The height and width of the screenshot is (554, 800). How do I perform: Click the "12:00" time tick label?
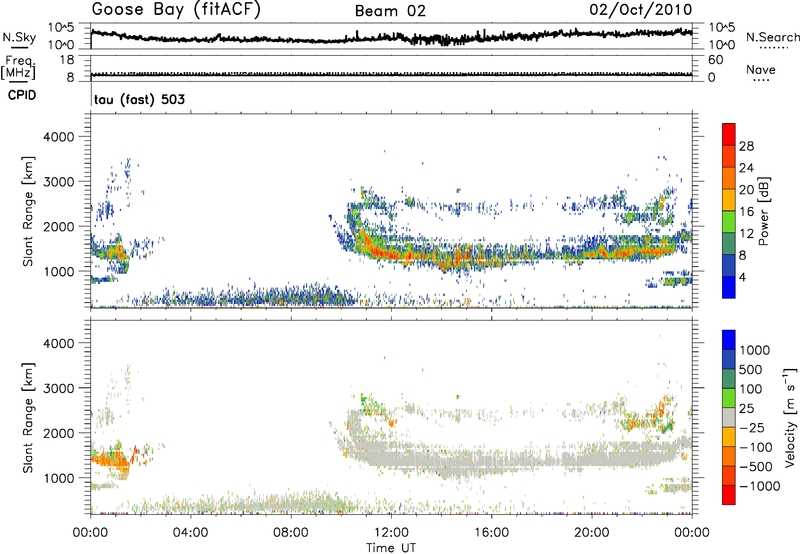pyautogui.click(x=391, y=533)
